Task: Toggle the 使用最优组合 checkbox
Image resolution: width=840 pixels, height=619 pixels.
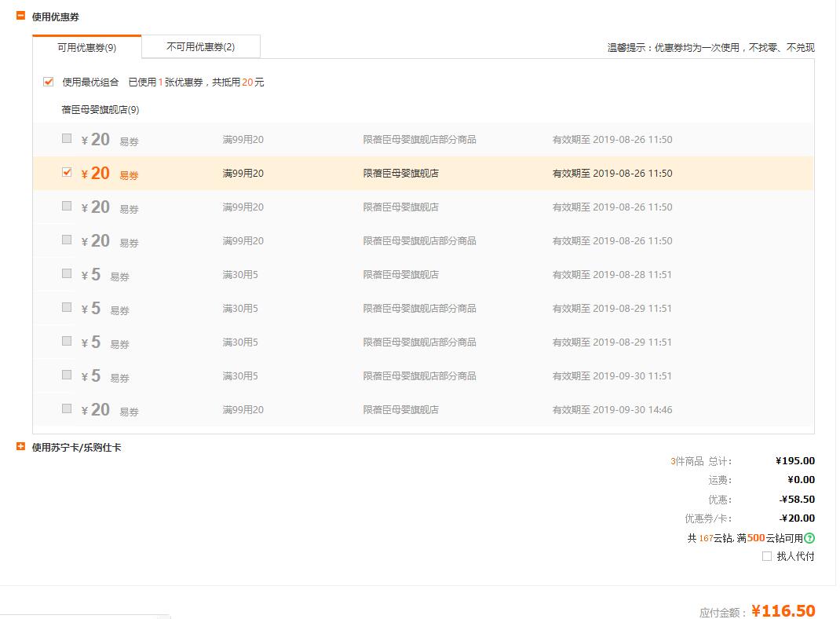Action: pyautogui.click(x=48, y=82)
